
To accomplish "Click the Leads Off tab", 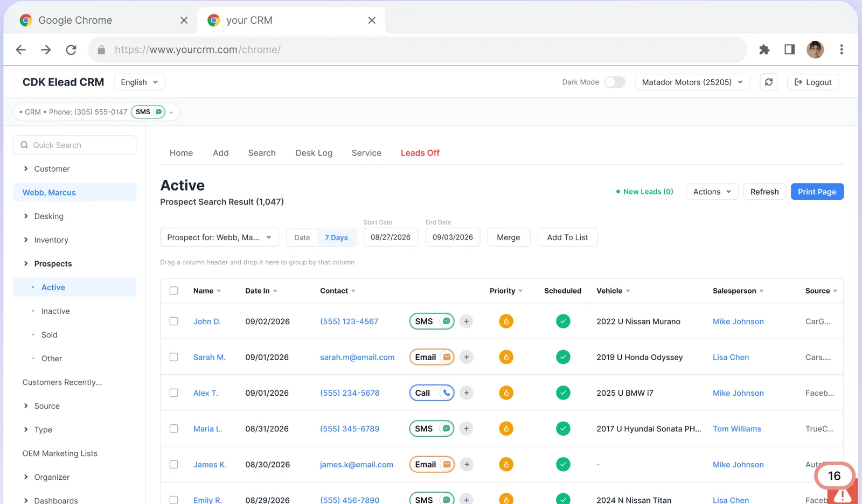I will pos(420,153).
